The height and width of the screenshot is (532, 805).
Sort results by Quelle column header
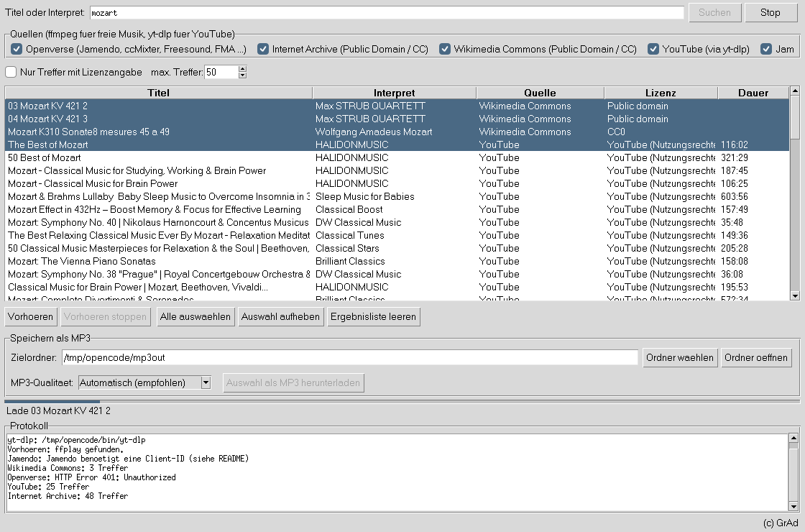click(x=540, y=93)
